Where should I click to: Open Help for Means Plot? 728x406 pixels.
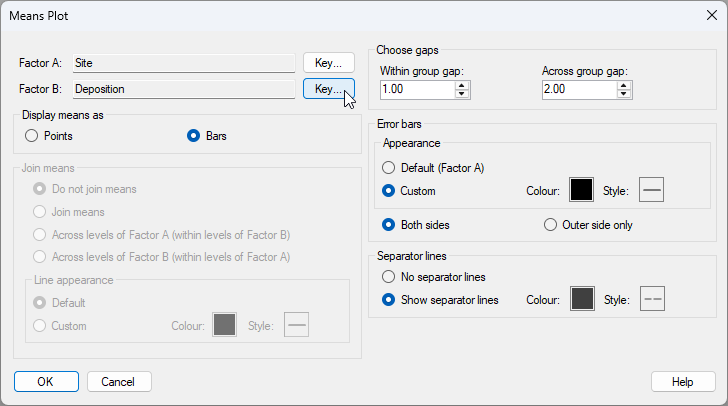683,381
